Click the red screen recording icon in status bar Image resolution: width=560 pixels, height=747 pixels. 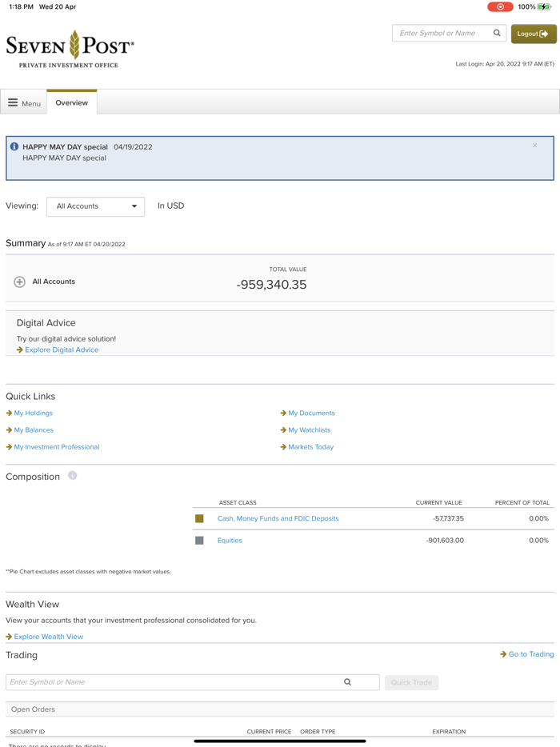[x=499, y=6]
